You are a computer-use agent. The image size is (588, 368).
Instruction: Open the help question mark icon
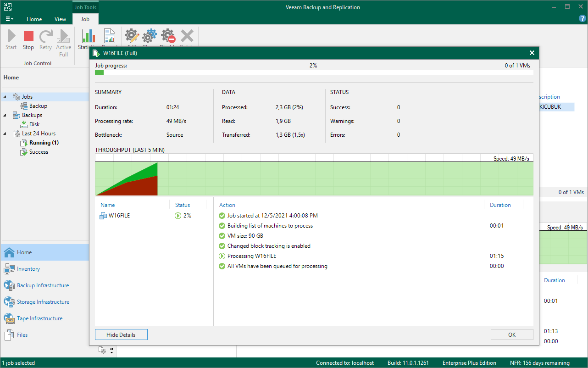[582, 18]
